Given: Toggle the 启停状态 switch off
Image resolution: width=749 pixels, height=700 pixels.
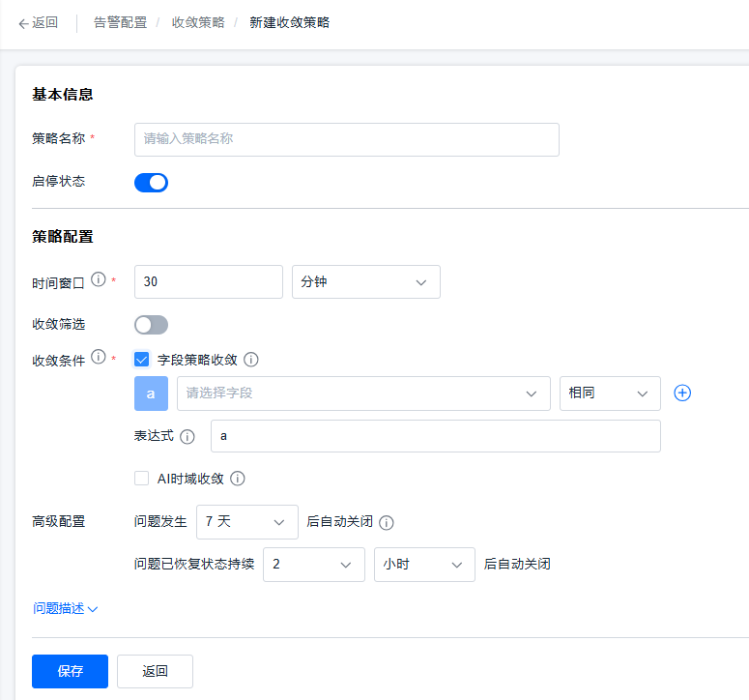Looking at the screenshot, I should (x=151, y=183).
